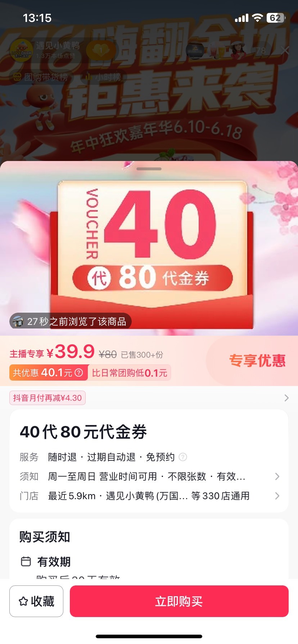Close the live room with X icon
The height and width of the screenshot is (644, 298).
(x=285, y=51)
